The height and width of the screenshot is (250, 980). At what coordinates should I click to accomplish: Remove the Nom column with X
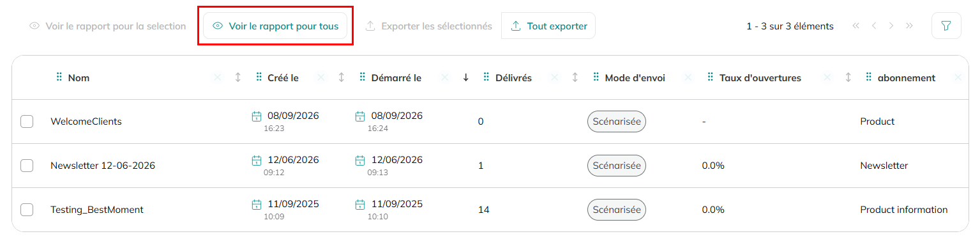coord(217,77)
